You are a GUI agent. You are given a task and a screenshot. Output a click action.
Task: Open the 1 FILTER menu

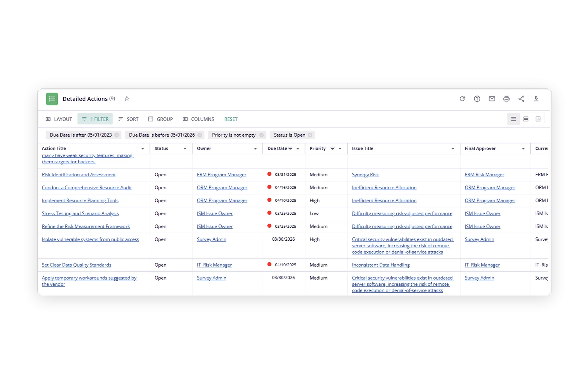95,119
